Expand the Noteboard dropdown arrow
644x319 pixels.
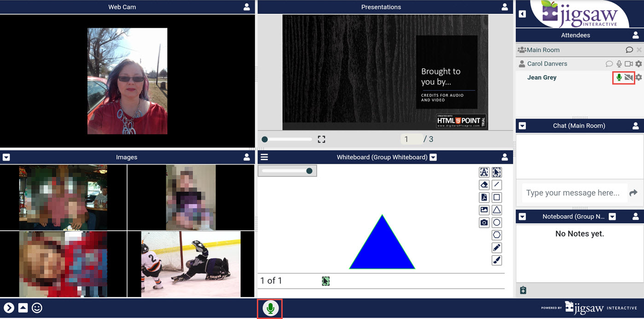[612, 216]
